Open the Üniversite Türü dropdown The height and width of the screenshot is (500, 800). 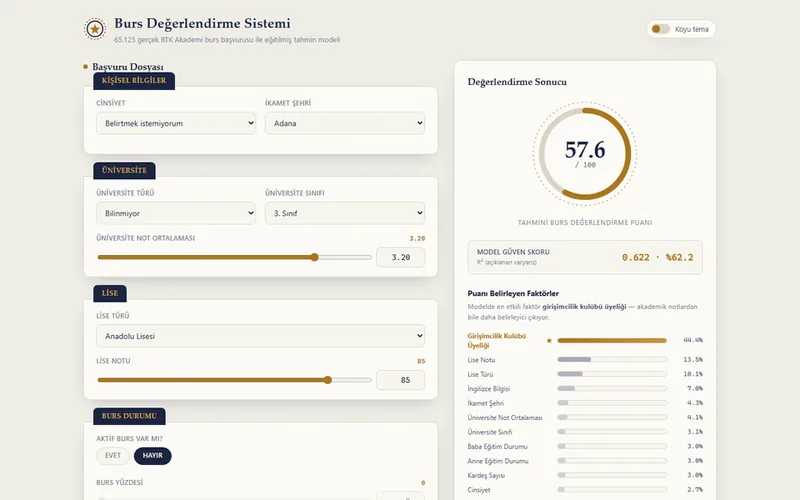tap(176, 213)
